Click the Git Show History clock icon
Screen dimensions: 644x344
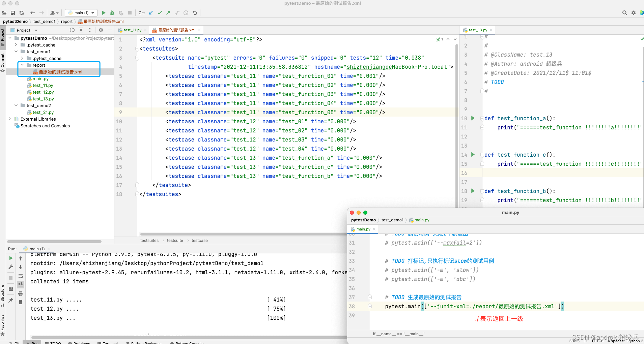186,13
